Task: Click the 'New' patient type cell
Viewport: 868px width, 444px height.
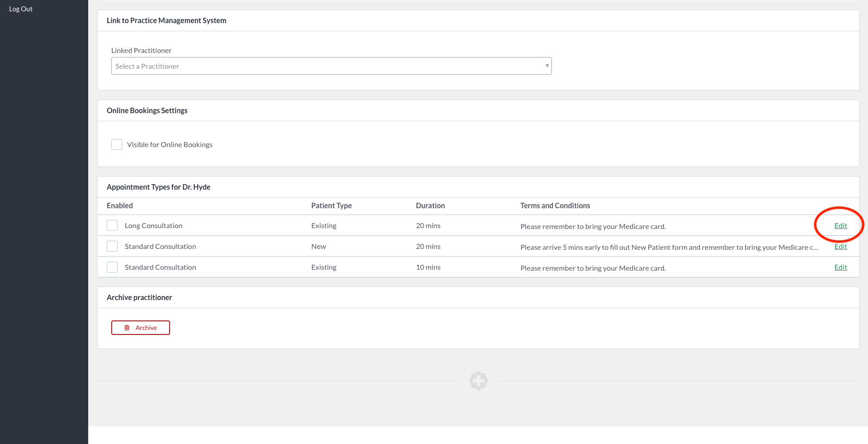Action: pyautogui.click(x=318, y=246)
